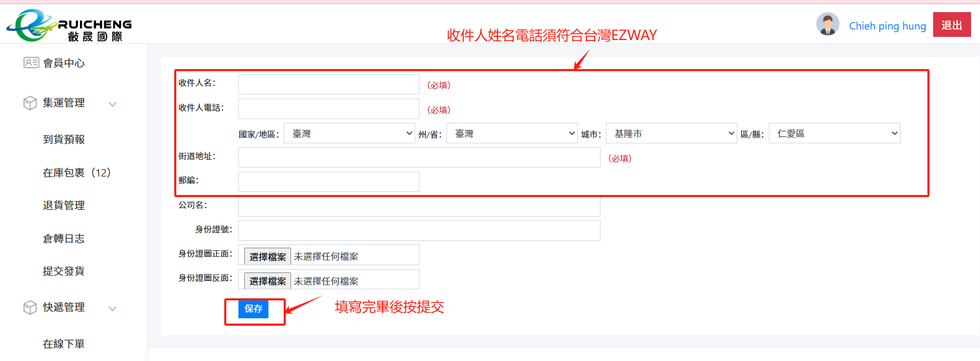980x361 pixels.
Task: Click the 集運管理 box icon
Action: (30, 103)
